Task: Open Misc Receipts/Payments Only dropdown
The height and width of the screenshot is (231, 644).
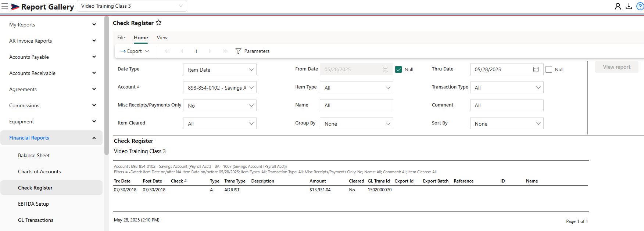Action: 220,105
